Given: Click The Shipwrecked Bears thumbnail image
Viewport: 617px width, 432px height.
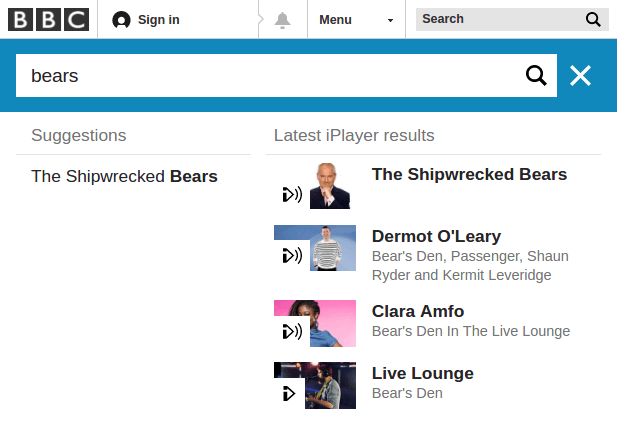Looking at the screenshot, I should click(x=330, y=186).
